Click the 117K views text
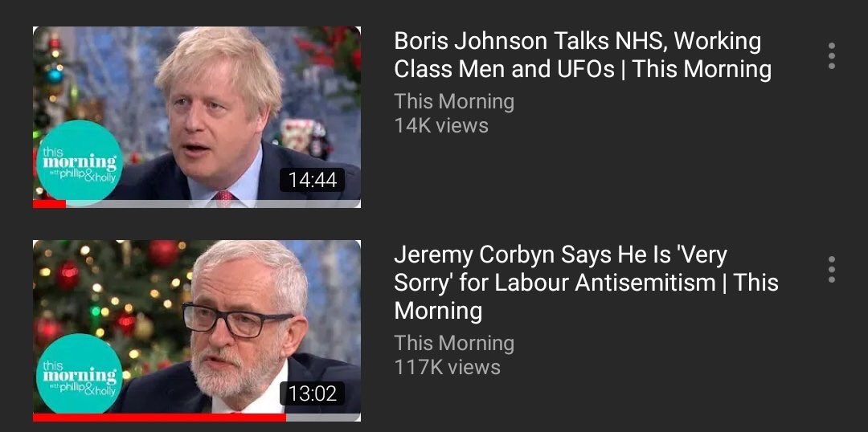The width and height of the screenshot is (868, 432). tap(448, 367)
